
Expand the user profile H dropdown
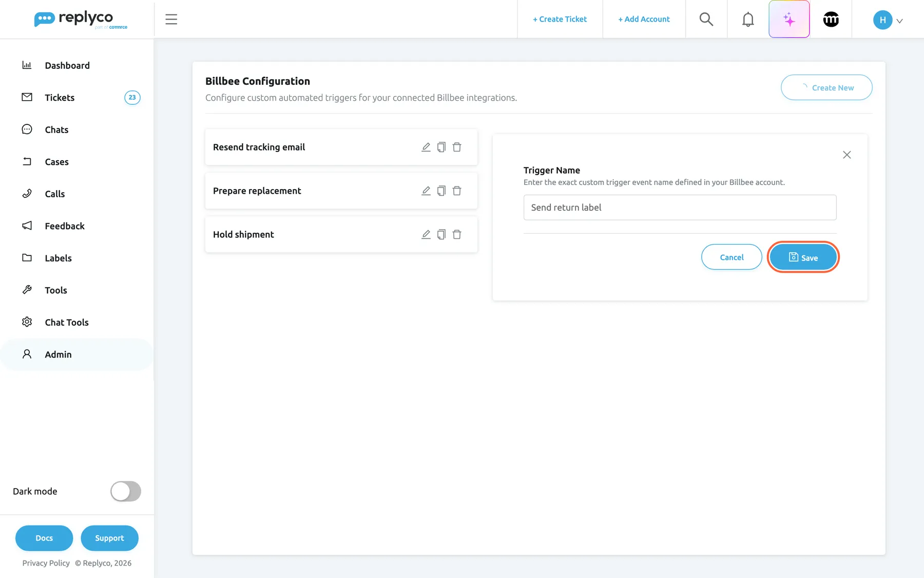click(x=888, y=20)
